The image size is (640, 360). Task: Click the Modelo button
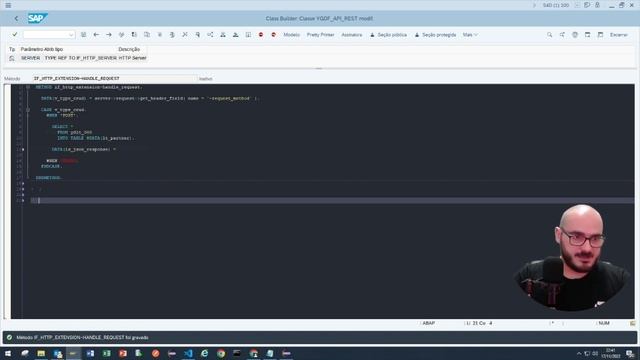(291, 35)
